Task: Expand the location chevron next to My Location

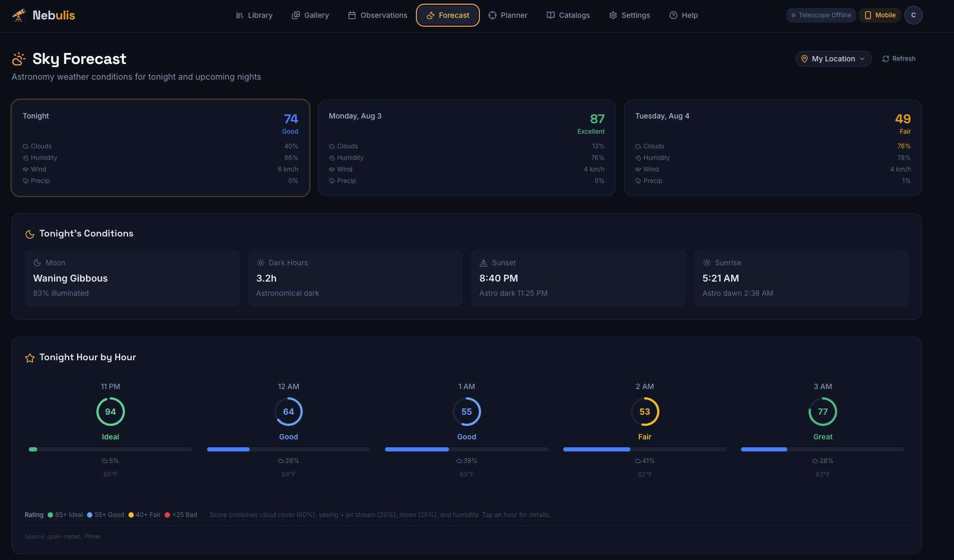Action: [862, 59]
